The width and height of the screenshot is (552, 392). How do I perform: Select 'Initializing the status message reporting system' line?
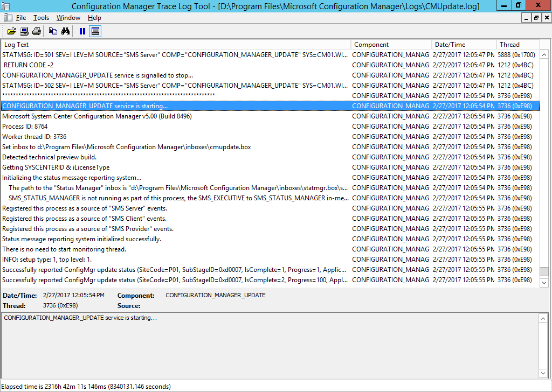271,178
